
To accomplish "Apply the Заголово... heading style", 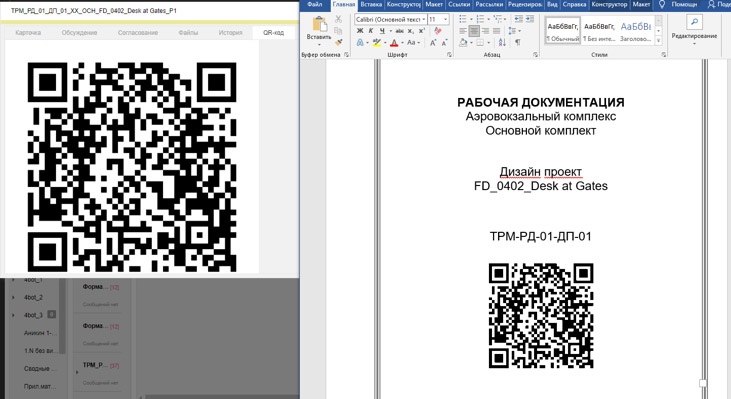I will pos(635,31).
